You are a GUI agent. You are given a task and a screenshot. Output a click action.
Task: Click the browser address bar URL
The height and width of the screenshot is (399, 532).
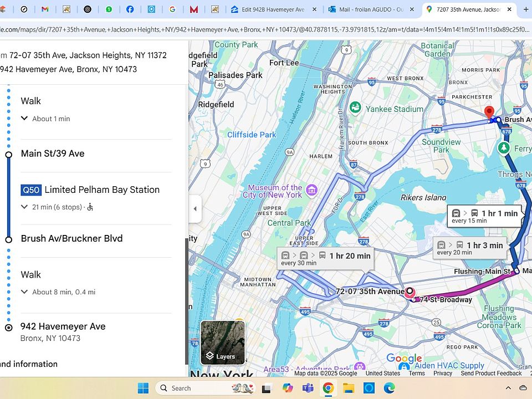pyautogui.click(x=265, y=29)
